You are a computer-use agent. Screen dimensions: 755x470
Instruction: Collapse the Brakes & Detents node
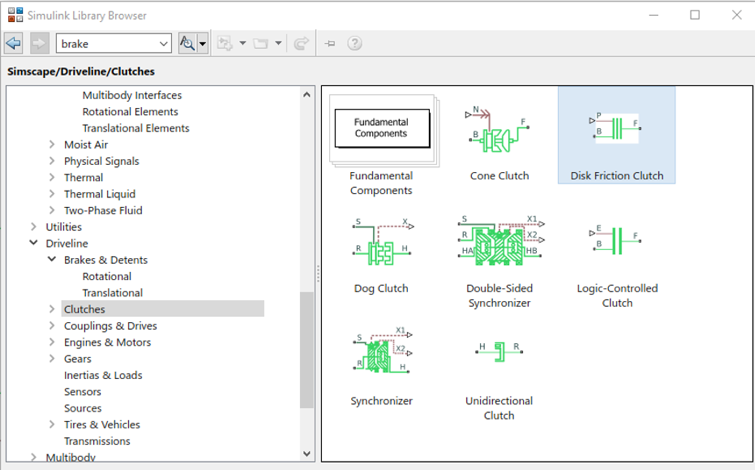coord(52,260)
